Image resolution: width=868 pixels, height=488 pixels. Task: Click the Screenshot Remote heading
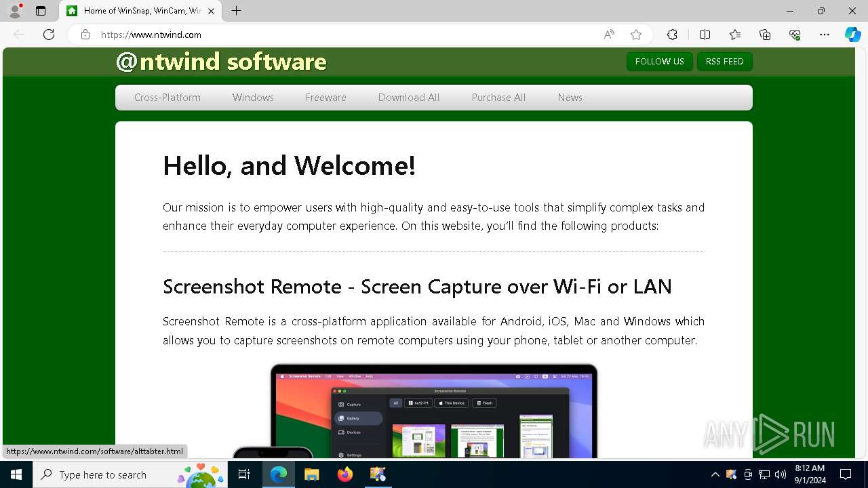click(417, 287)
